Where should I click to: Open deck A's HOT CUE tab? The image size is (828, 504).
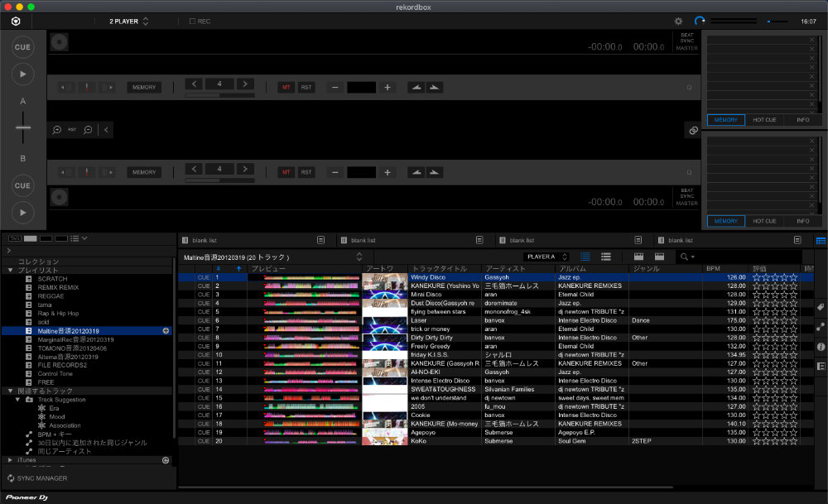[x=764, y=120]
